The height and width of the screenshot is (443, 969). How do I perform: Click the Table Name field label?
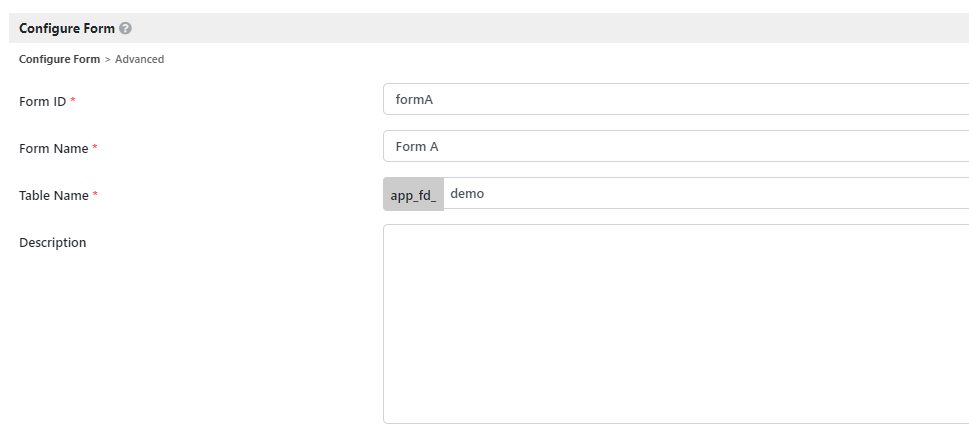54,195
